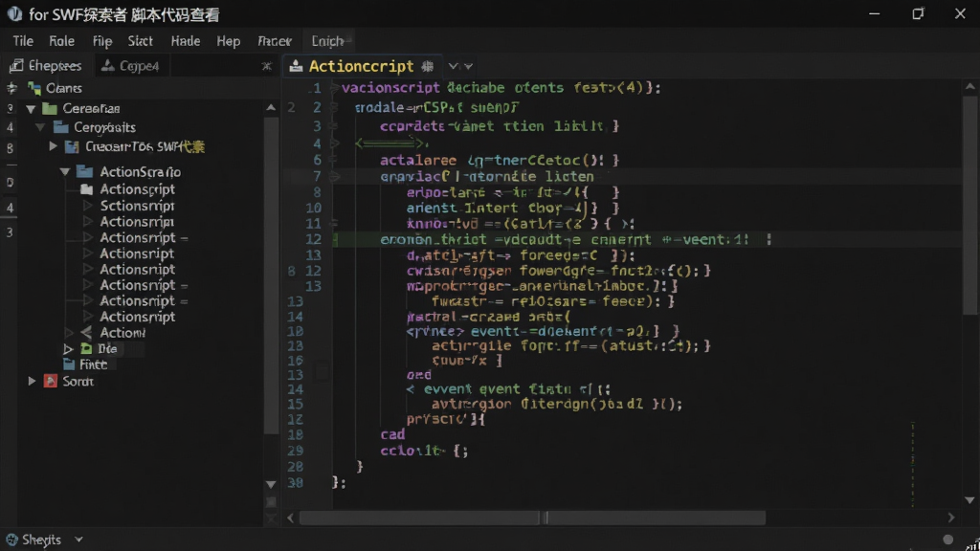
Task: Click the white folder icon under ActionScrario
Action: click(x=87, y=189)
